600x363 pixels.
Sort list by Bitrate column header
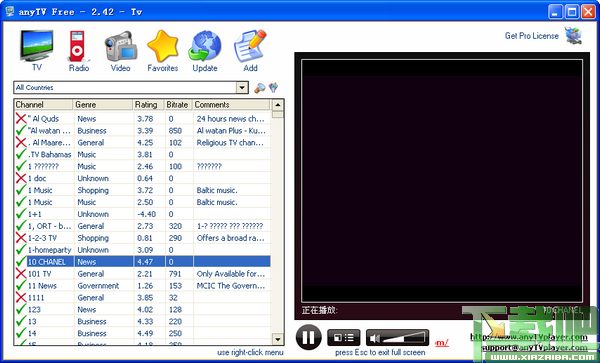click(178, 104)
